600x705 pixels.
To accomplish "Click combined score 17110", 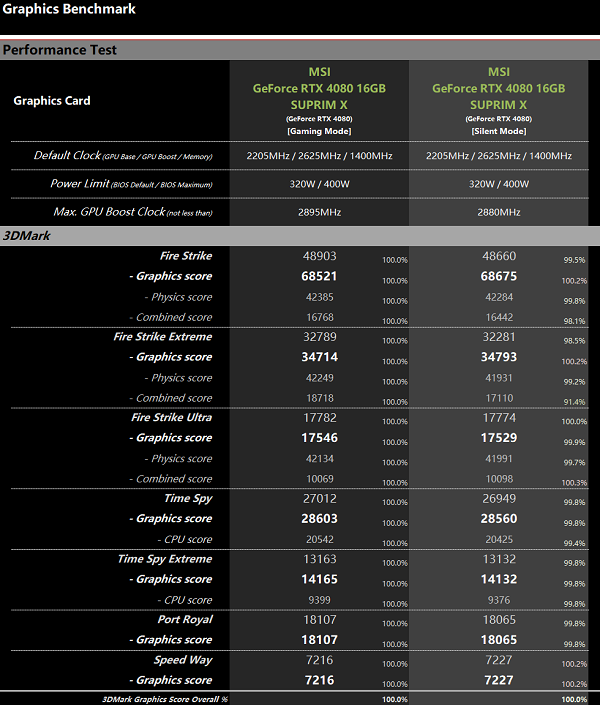I will point(499,398).
